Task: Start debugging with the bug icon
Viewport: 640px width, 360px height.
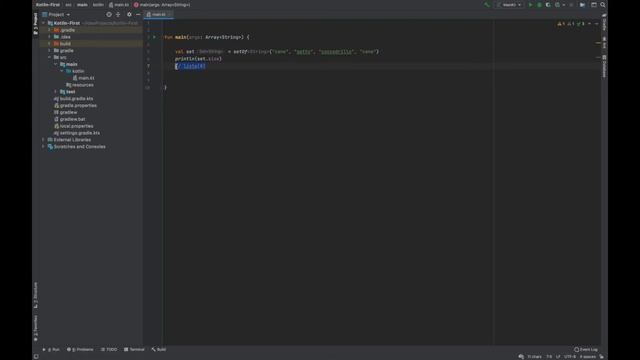Action: [x=539, y=5]
